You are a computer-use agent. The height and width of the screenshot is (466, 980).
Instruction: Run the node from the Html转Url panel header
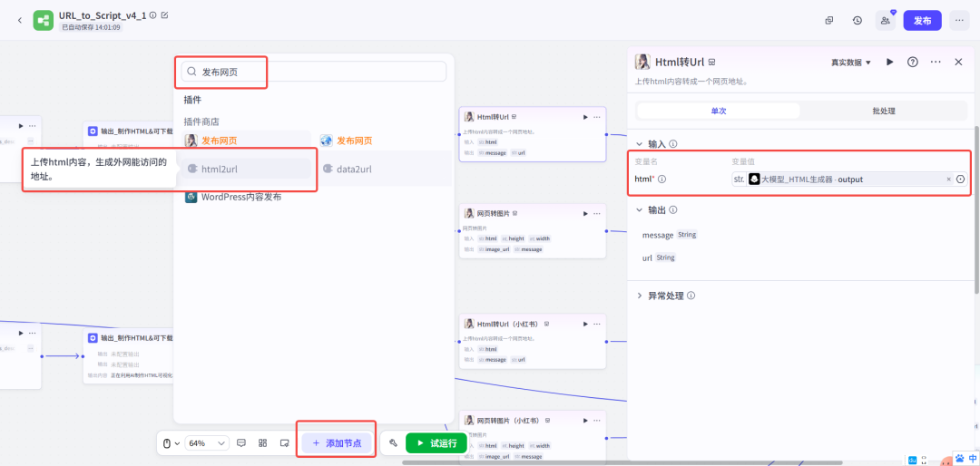[x=890, y=62]
